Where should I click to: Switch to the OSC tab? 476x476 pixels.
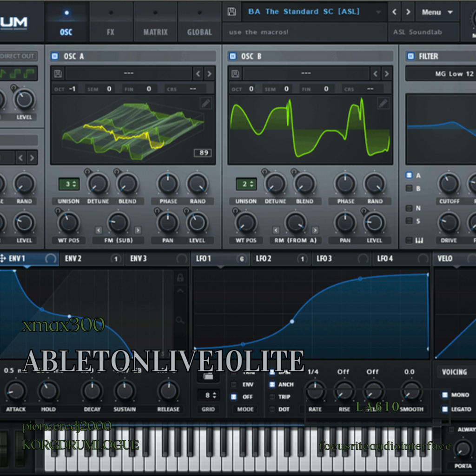[66, 22]
